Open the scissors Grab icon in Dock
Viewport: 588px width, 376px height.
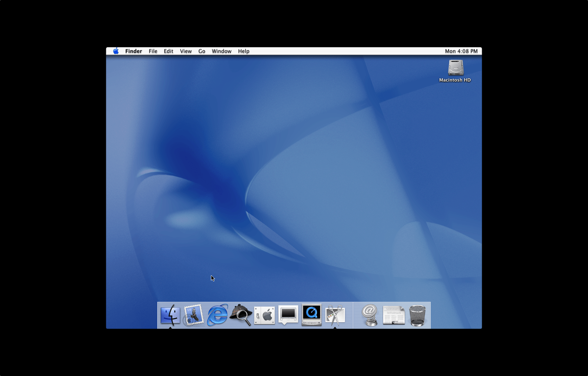pos(335,315)
